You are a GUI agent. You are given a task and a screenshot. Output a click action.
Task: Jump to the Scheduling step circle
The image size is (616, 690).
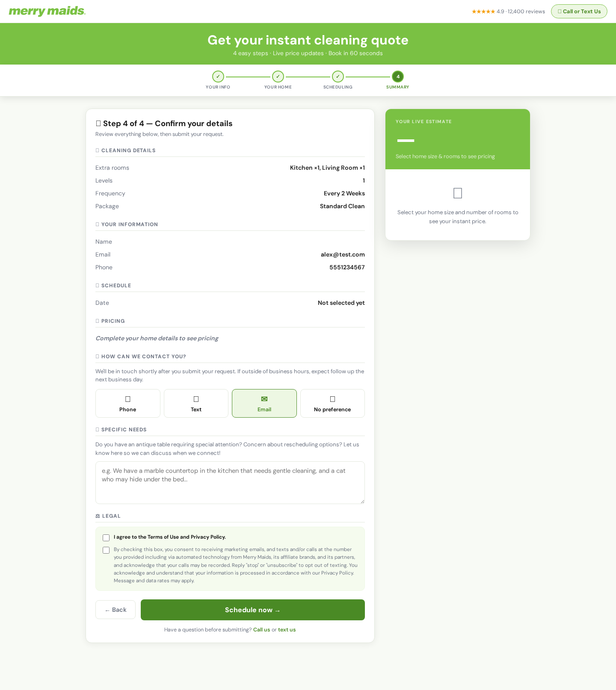click(338, 77)
